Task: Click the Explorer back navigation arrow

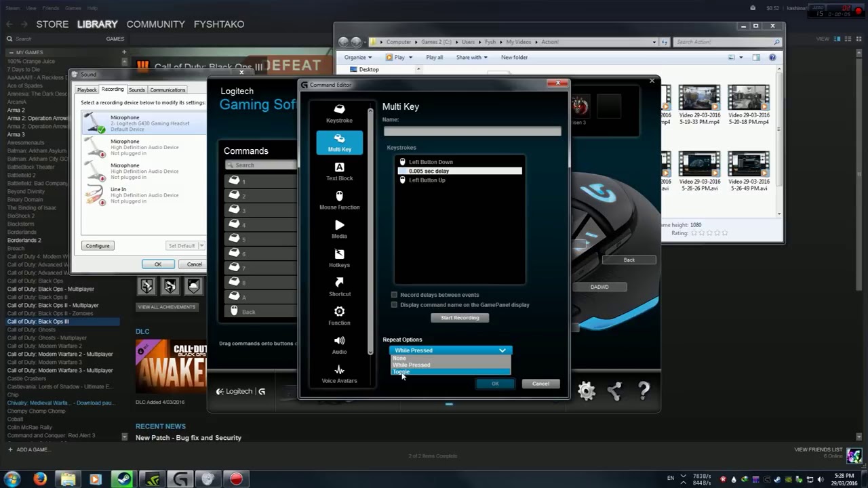Action: (343, 42)
